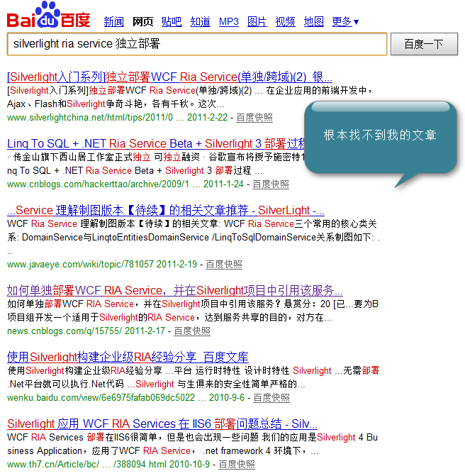Click snippet text starting Ajax、Flash和Silverlight争奇斗艳
Screen dimensions: 465x476
[116, 104]
